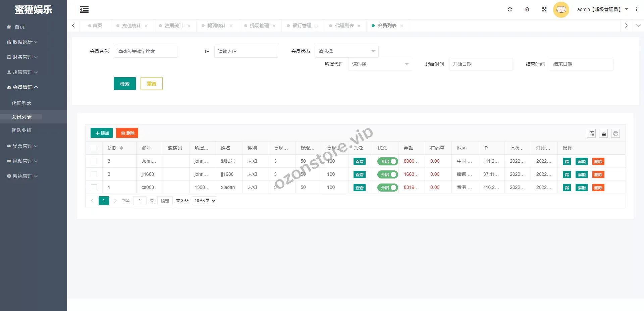Toggle the status switch for jj1688
Image resolution: width=644 pixels, height=311 pixels.
pyautogui.click(x=387, y=174)
